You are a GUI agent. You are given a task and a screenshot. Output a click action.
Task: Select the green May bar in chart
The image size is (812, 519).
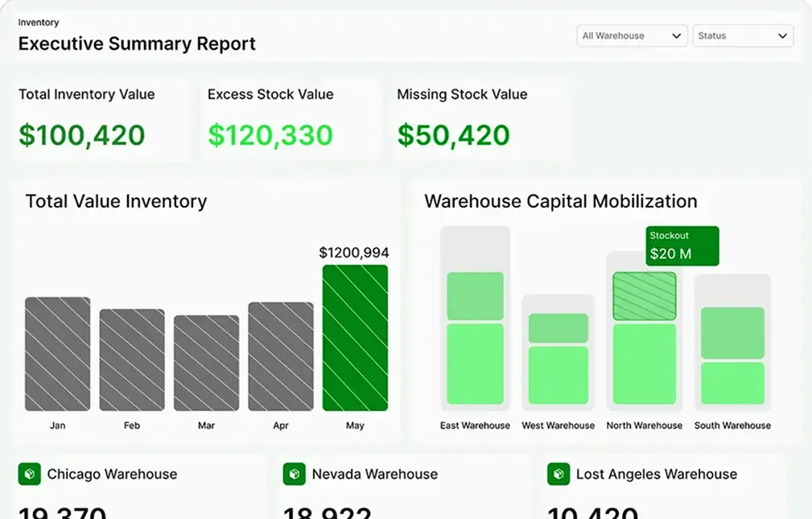coord(355,338)
